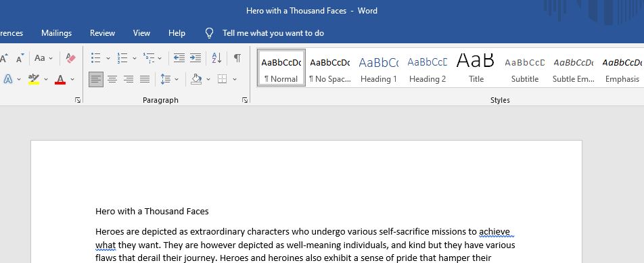Click Increase Indent icon
The image size is (644, 263).
pyautogui.click(x=195, y=58)
